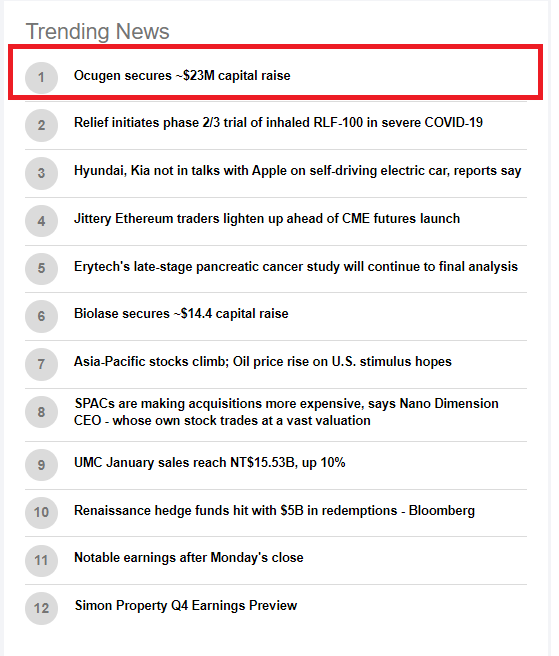This screenshot has height=656, width=559.
Task: Click the number 1 rank circle
Action: click(41, 78)
